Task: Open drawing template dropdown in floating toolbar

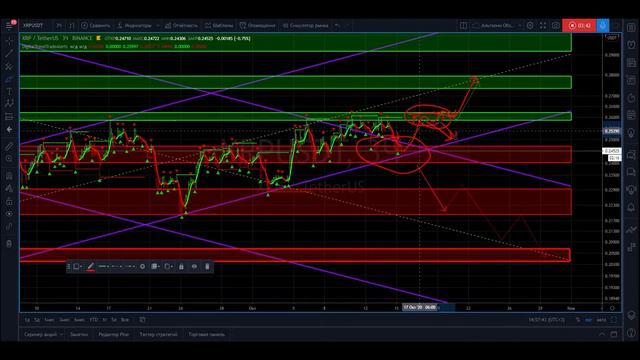Action: click(77, 267)
